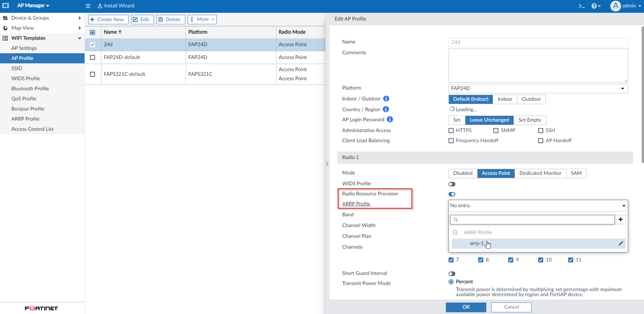The image size is (644, 314).
Task: Expand the More actions dropdown
Action: [202, 20]
